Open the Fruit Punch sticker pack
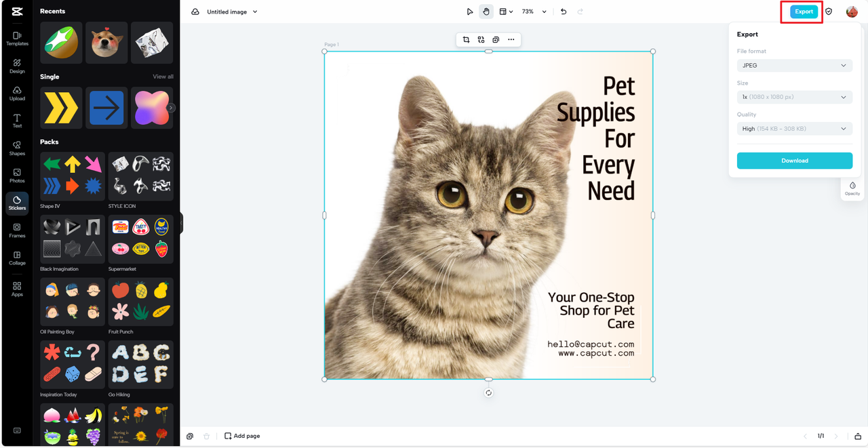868x448 pixels. click(141, 302)
